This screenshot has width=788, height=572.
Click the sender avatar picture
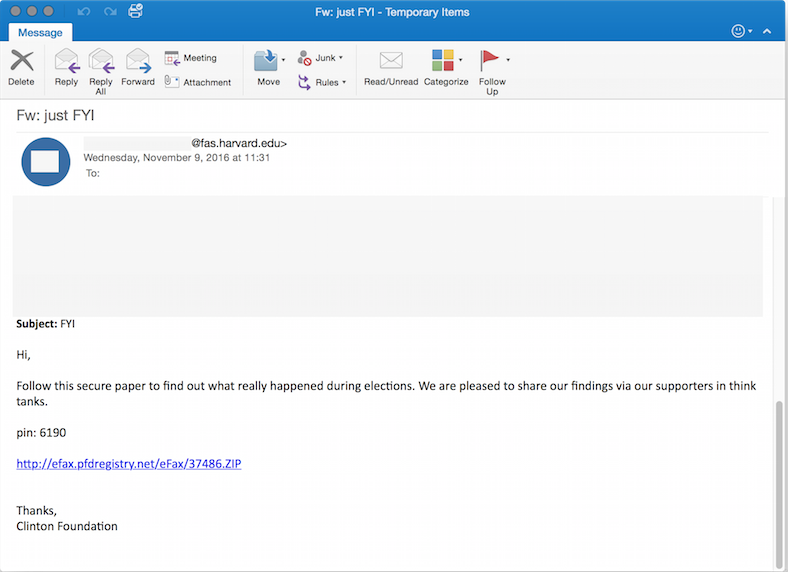click(x=46, y=162)
